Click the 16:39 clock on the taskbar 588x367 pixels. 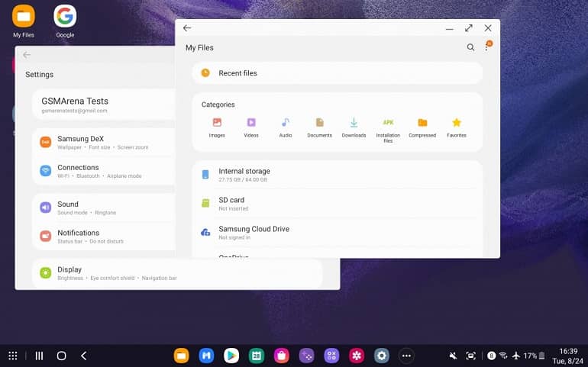(568, 351)
